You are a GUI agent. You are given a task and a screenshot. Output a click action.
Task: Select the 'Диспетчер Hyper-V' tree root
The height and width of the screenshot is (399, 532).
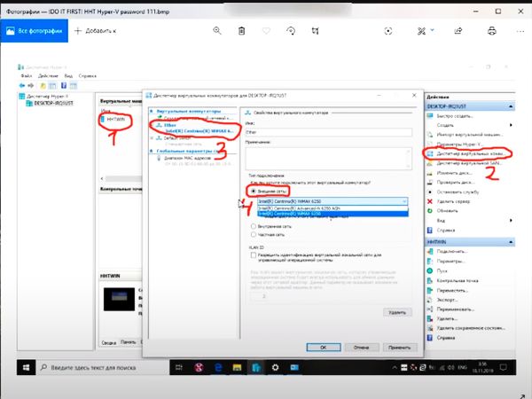pyautogui.click(x=43, y=97)
